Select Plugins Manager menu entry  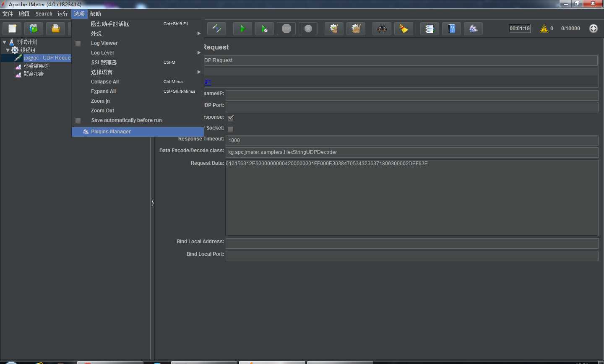pos(138,132)
